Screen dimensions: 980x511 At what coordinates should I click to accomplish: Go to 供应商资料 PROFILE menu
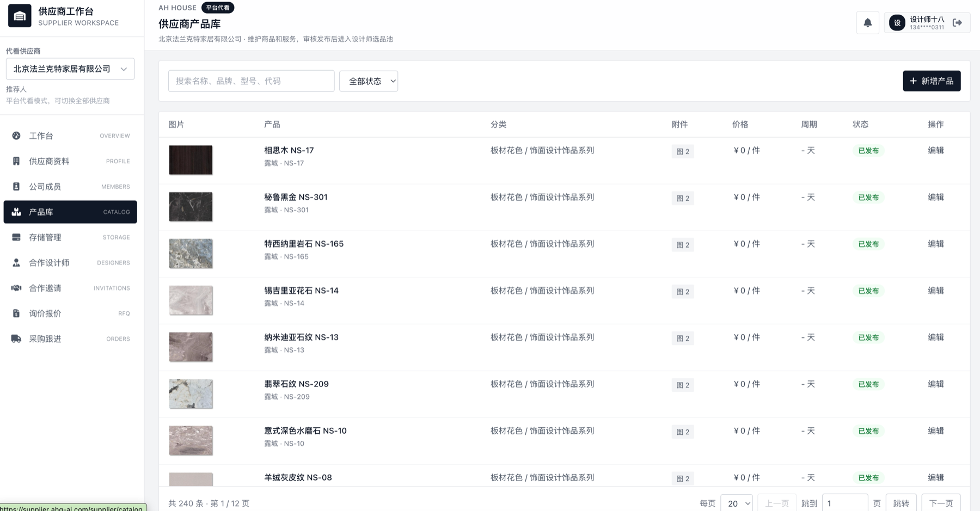[70, 161]
